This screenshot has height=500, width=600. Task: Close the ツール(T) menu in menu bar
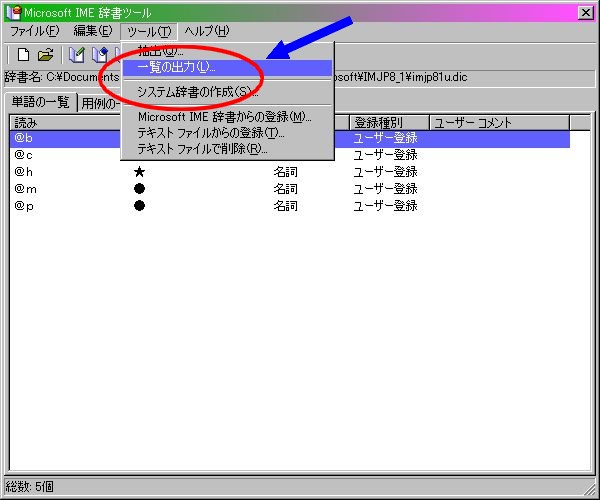pos(149,31)
